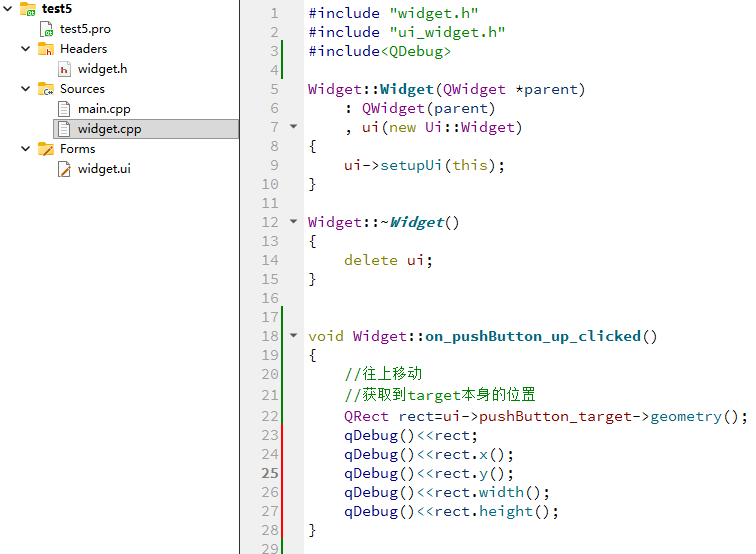Viewport: 756px width, 554px height.
Task: Click the //往上移动 comment on line 20
Action: (x=383, y=374)
